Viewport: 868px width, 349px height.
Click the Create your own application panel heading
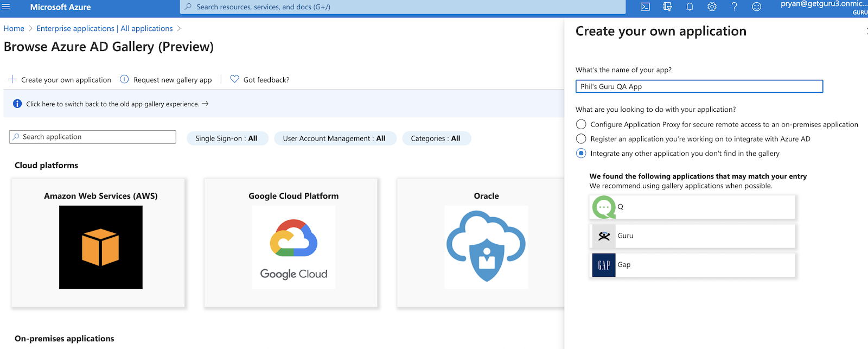(661, 31)
